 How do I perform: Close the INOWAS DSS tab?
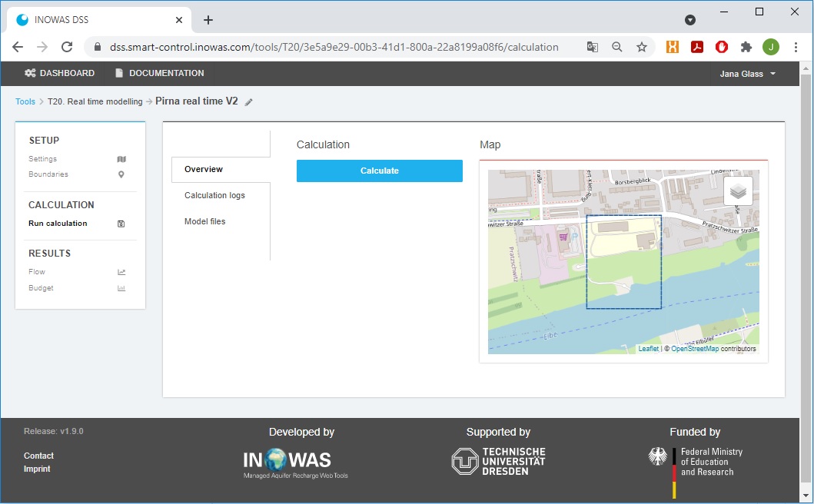179,20
